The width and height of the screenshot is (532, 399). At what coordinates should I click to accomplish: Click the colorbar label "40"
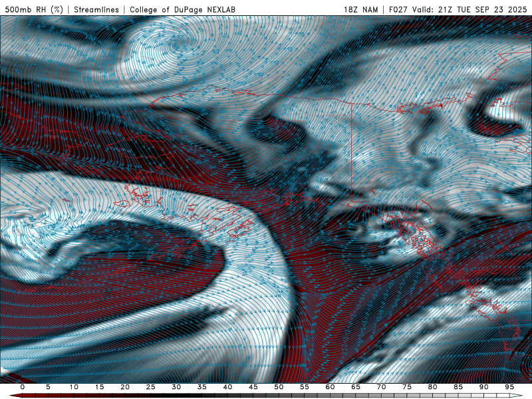(x=227, y=387)
